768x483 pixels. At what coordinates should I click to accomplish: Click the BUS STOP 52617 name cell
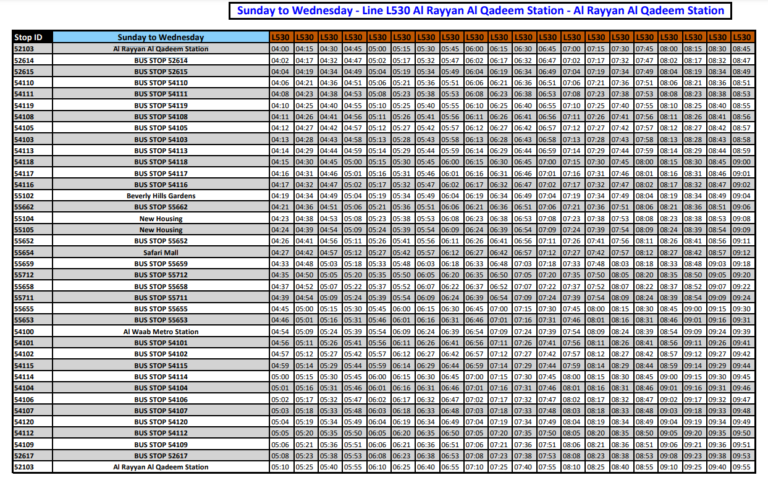click(161, 456)
